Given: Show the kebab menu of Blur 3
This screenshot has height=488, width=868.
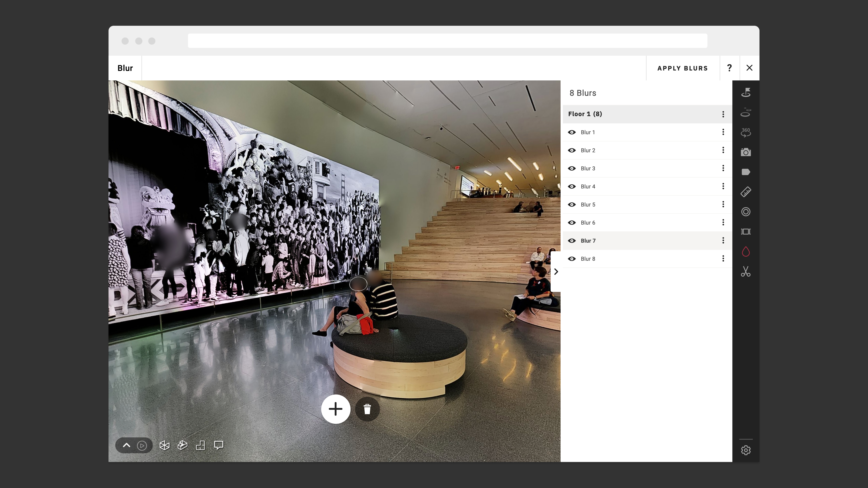Looking at the screenshot, I should point(723,168).
